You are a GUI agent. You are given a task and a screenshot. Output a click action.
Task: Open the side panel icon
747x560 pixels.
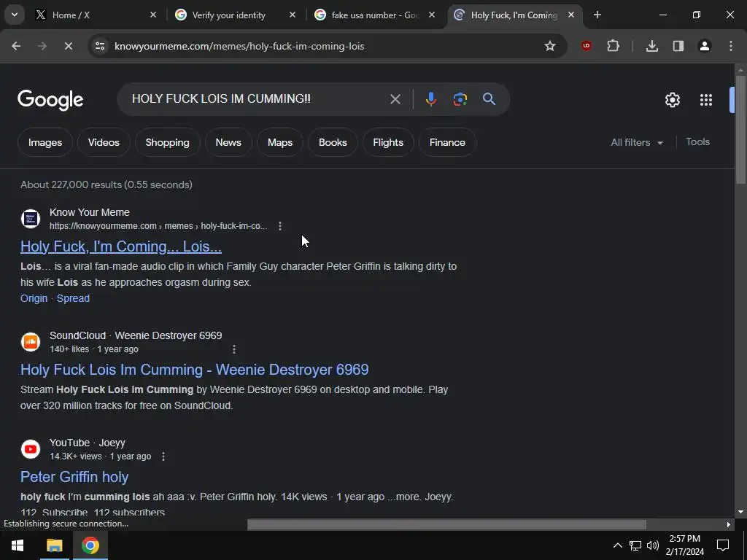click(678, 46)
